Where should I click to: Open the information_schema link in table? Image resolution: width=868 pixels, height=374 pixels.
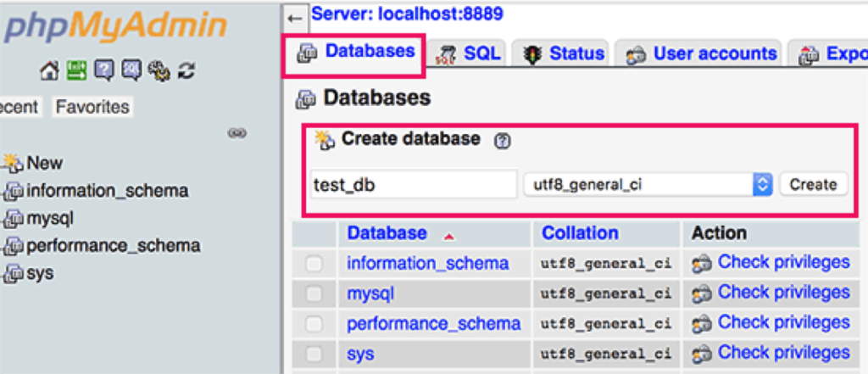coord(428,263)
